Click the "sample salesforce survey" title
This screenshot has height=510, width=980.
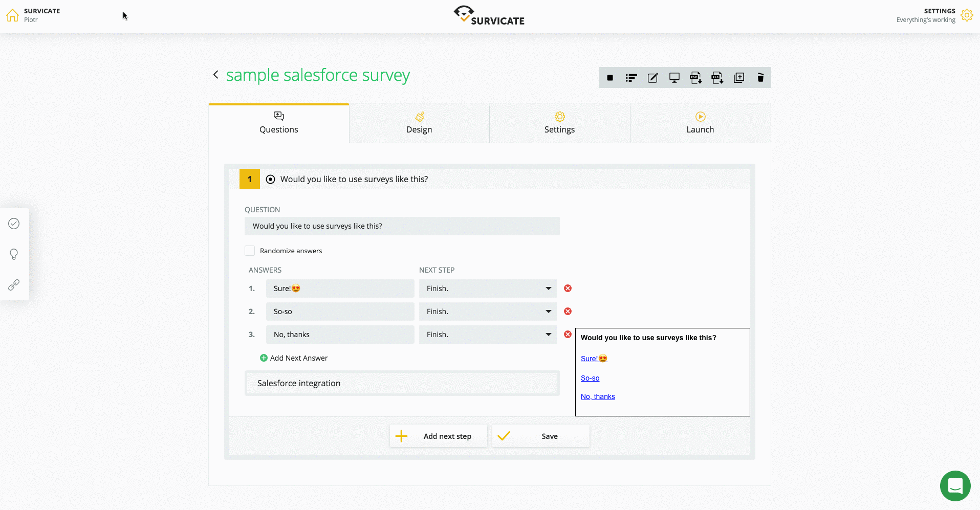(318, 75)
